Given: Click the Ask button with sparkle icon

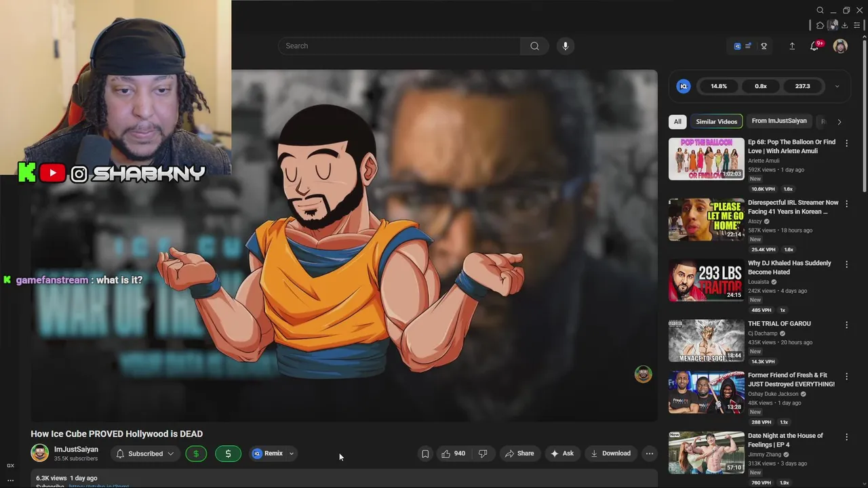Looking at the screenshot, I should [x=562, y=453].
